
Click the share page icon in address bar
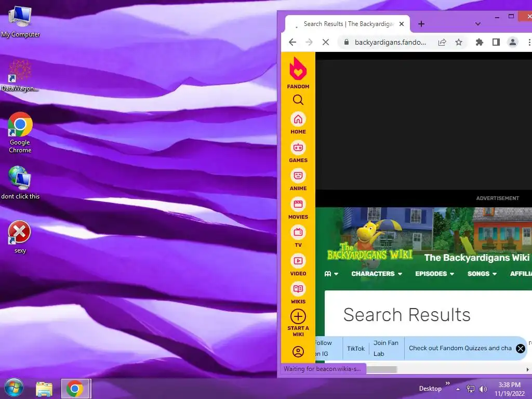(442, 42)
